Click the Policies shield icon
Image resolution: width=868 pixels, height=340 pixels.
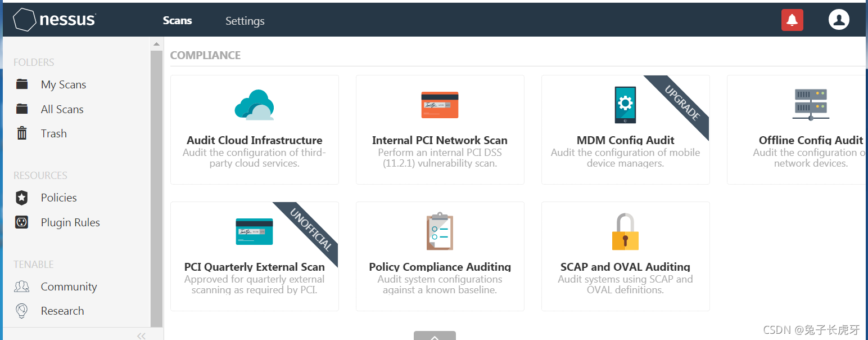point(22,198)
